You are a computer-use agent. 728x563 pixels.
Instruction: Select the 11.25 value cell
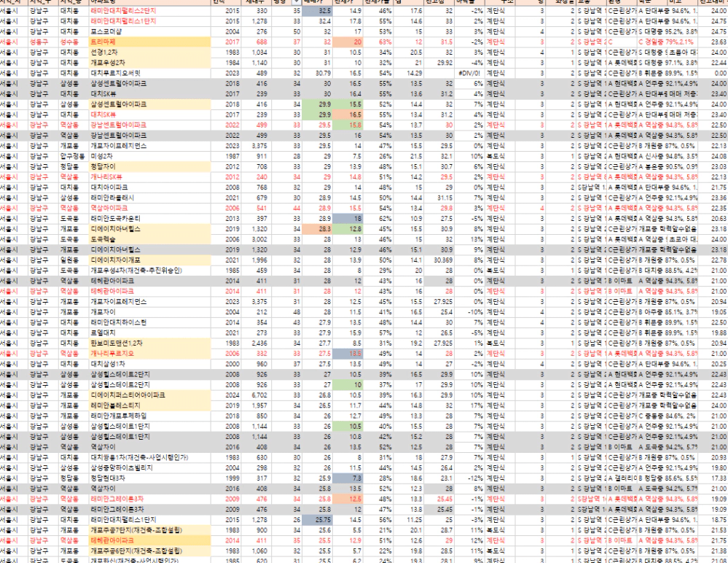(x=409, y=520)
